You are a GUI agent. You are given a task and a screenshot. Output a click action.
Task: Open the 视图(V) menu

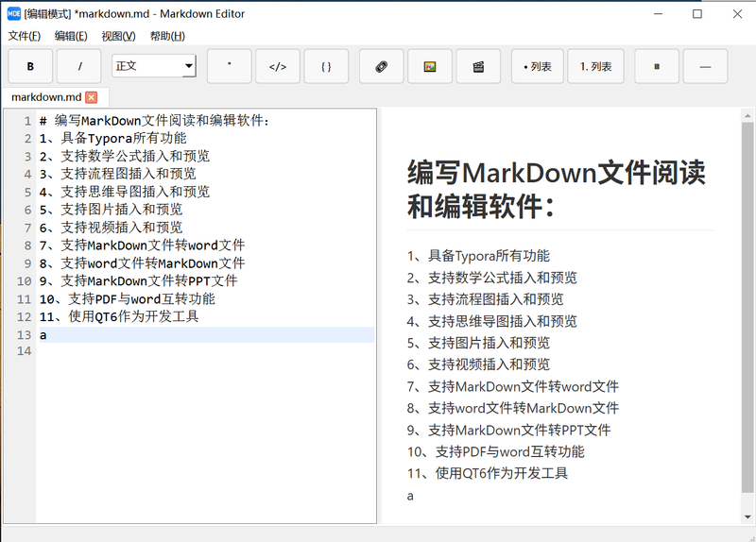(x=118, y=36)
